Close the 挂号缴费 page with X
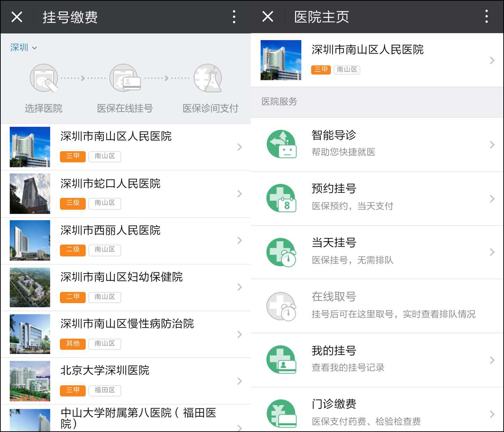The image size is (504, 432). coord(17,17)
